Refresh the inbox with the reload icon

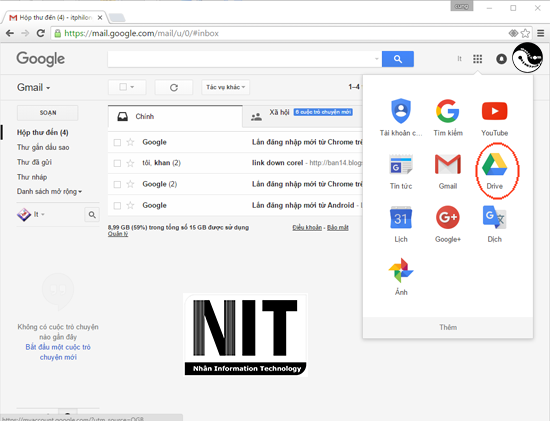[x=174, y=87]
